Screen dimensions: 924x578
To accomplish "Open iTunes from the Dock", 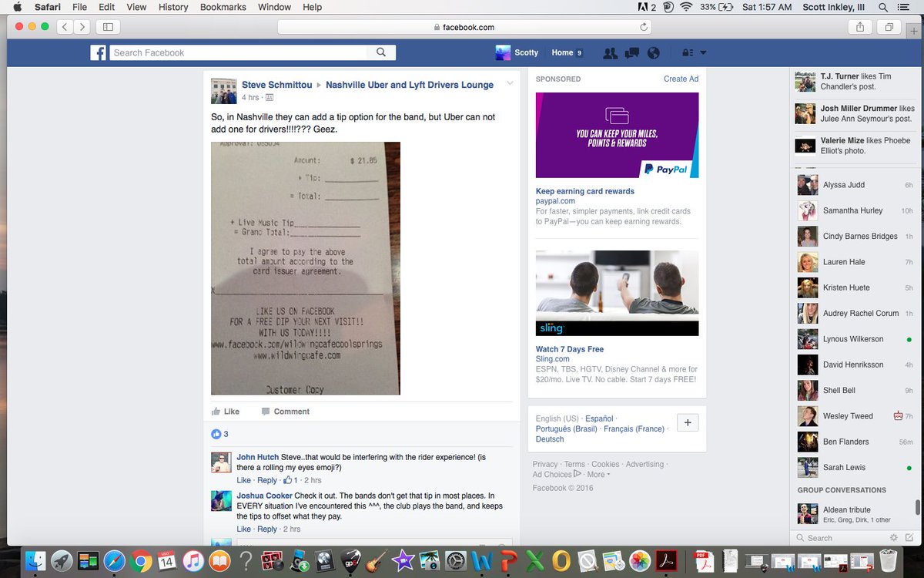I will (x=193, y=560).
